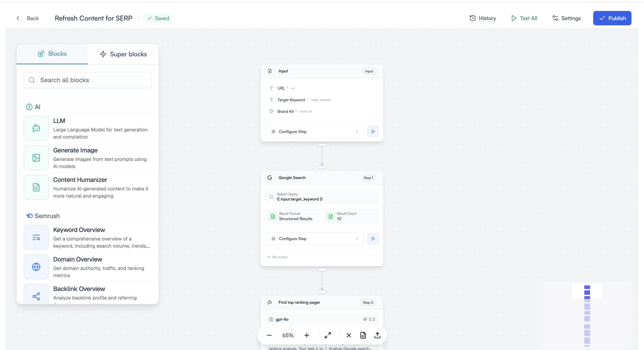Image resolution: width=644 pixels, height=350 pixels.
Task: Change Result Count from 10
Action: (351, 216)
